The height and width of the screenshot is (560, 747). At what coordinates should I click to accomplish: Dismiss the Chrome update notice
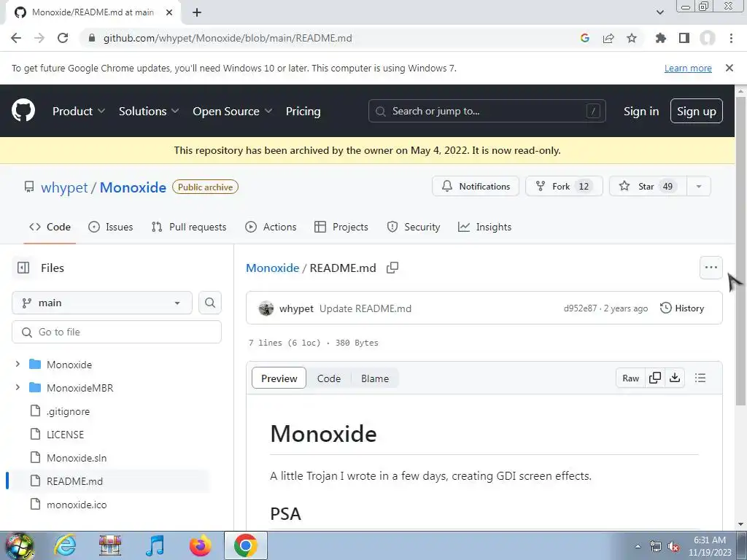point(729,68)
